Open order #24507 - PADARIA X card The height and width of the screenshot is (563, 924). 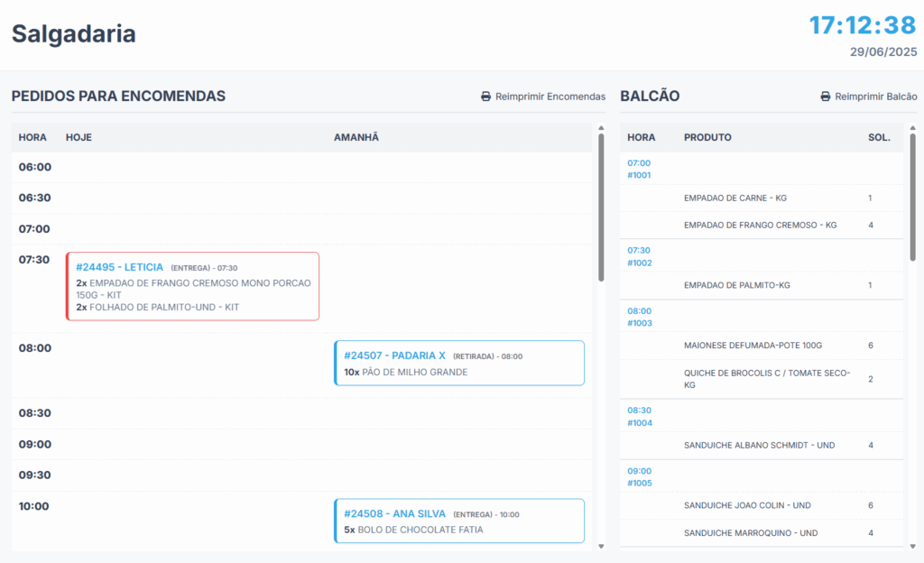pyautogui.click(x=459, y=363)
